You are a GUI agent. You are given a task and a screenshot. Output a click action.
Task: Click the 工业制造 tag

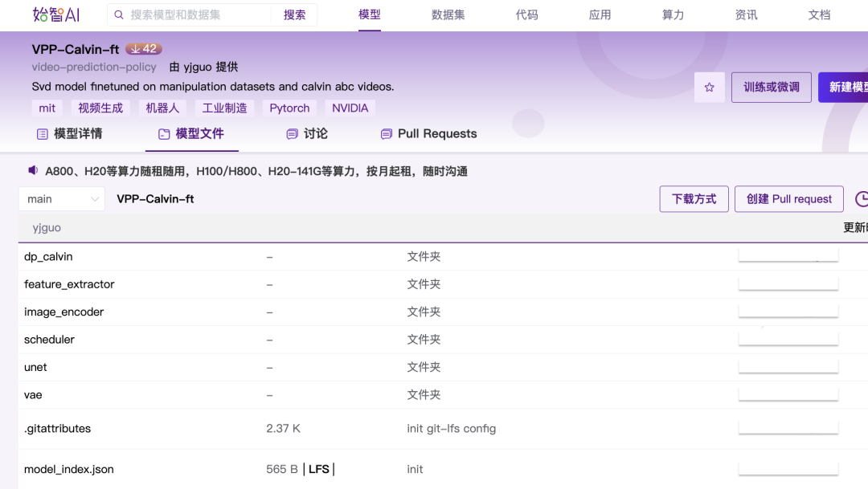(x=224, y=108)
